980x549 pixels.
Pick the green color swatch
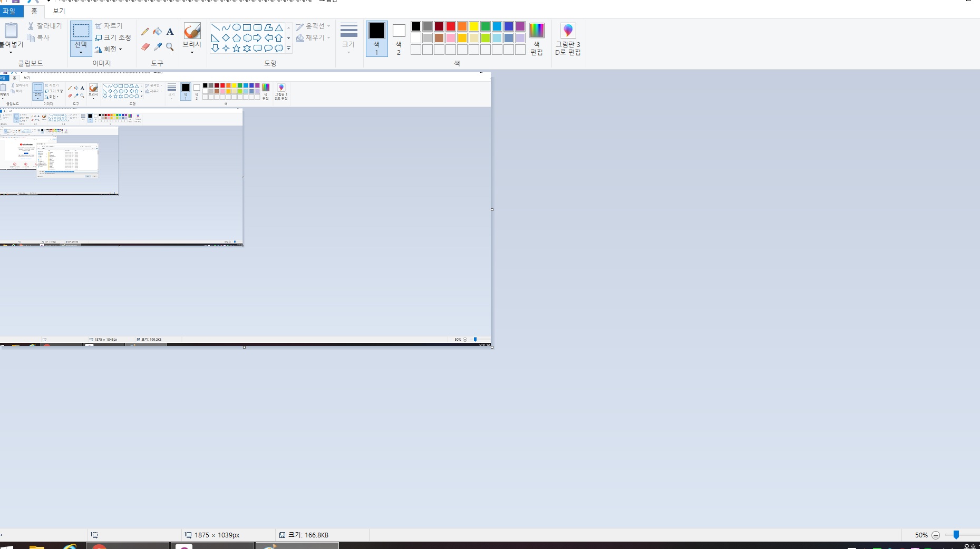tap(486, 26)
